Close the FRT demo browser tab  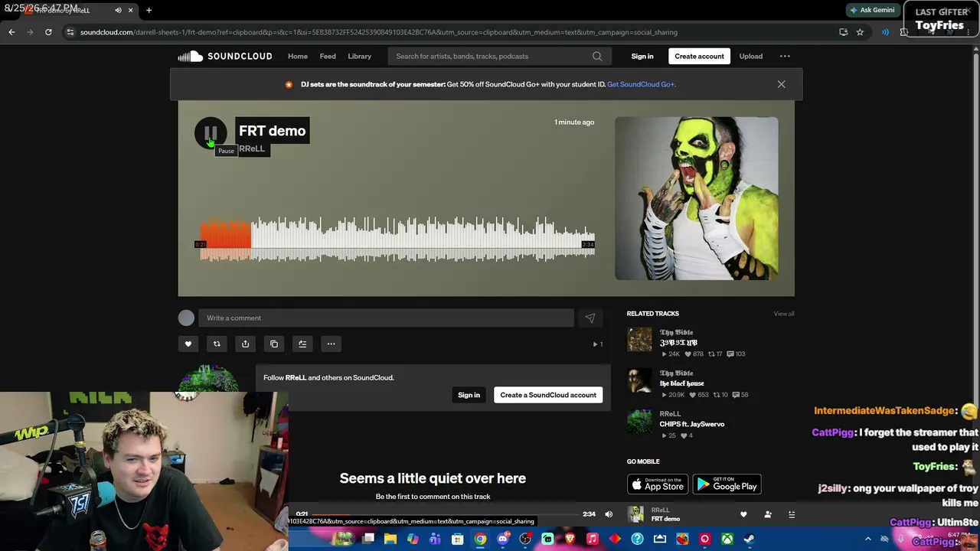click(130, 11)
